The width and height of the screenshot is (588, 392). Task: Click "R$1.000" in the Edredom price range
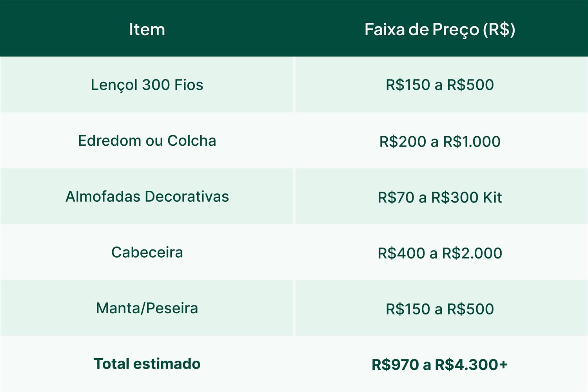coord(472,141)
